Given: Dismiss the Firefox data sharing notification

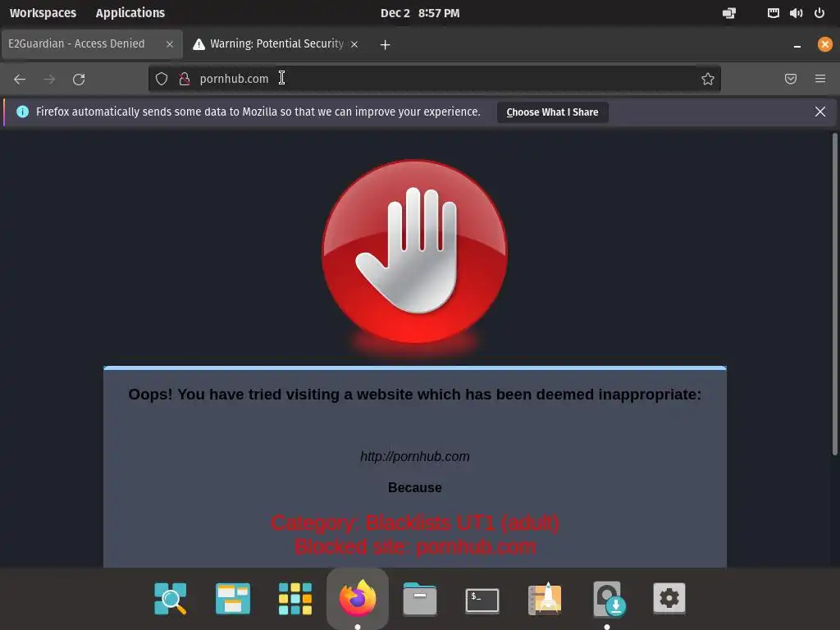Looking at the screenshot, I should tap(820, 112).
